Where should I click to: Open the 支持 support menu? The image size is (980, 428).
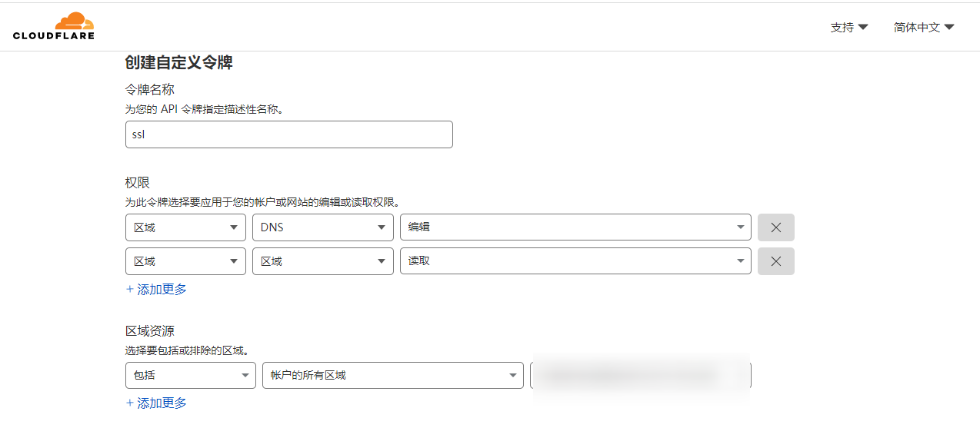tap(848, 27)
